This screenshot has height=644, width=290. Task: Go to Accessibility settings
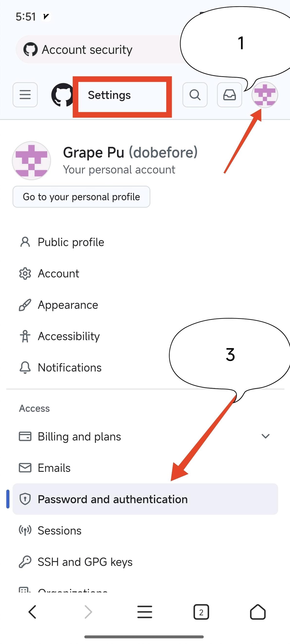click(69, 336)
